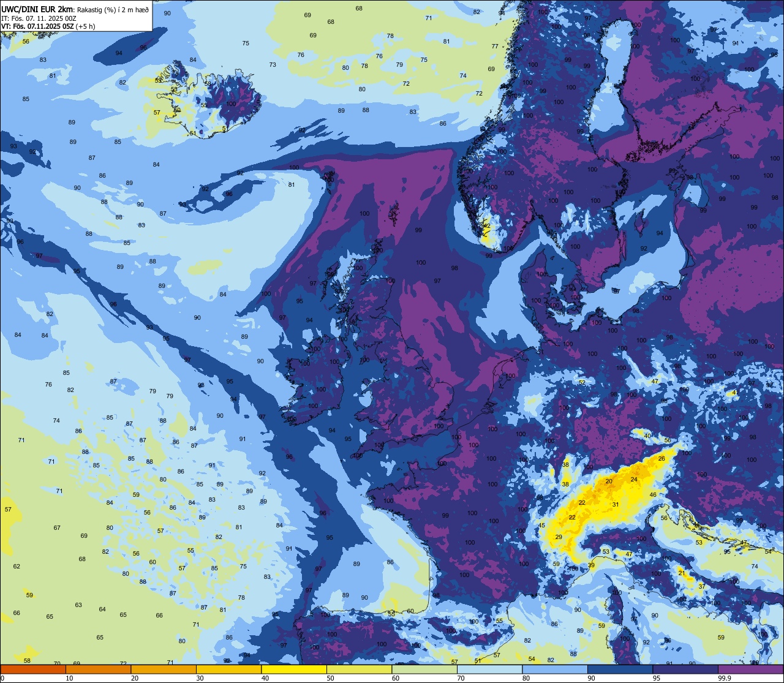Click value "41" over eastern Europe
Image resolution: width=784 pixels, height=683 pixels.
(735, 393)
